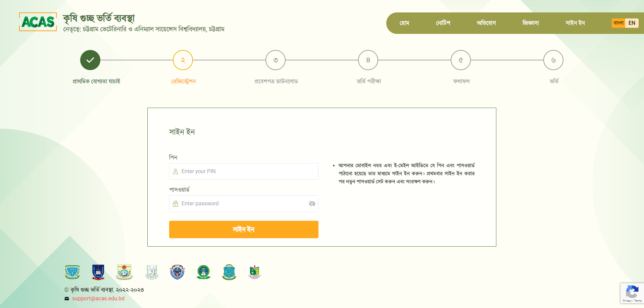Click the first university logo in footer
The height and width of the screenshot is (308, 644).
tap(72, 272)
